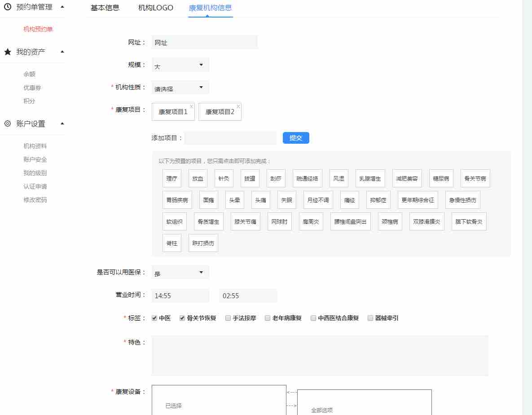Open the 是否可以用医保 dropdown
Screen dimensions: 532x415
pos(180,273)
